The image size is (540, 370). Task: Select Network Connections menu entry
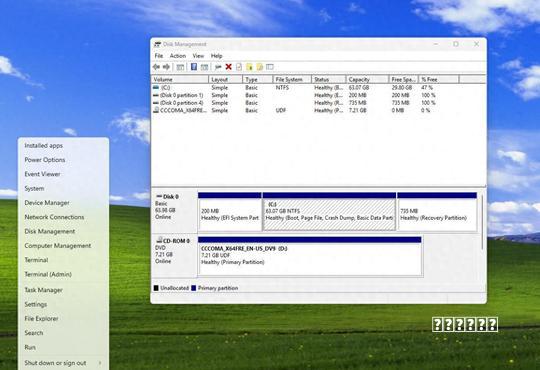click(x=64, y=217)
